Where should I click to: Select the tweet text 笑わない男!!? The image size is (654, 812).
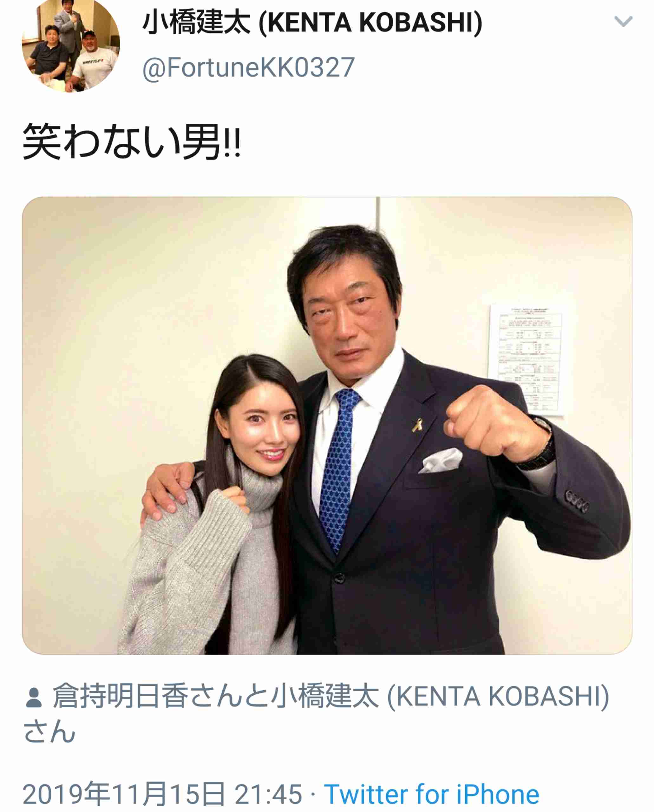coord(132,142)
